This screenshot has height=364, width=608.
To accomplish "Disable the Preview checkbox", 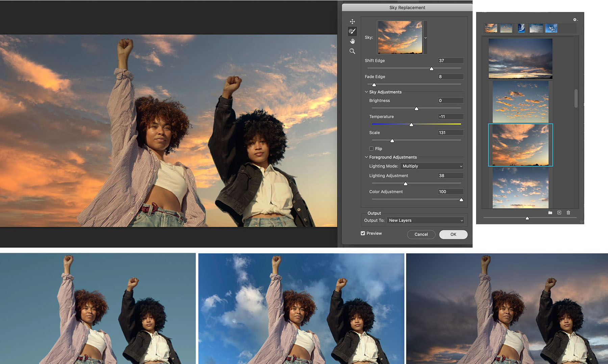I will pyautogui.click(x=363, y=233).
